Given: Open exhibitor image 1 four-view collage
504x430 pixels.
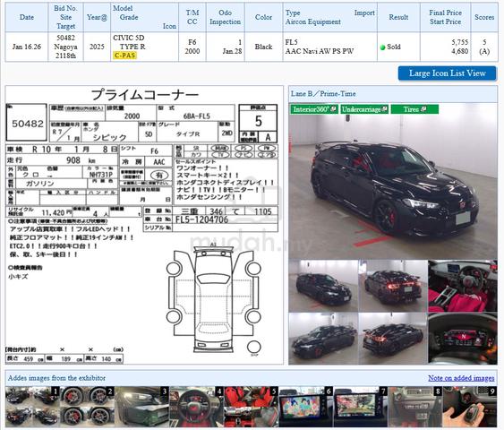Looking at the screenshot, I should [x=32, y=407].
